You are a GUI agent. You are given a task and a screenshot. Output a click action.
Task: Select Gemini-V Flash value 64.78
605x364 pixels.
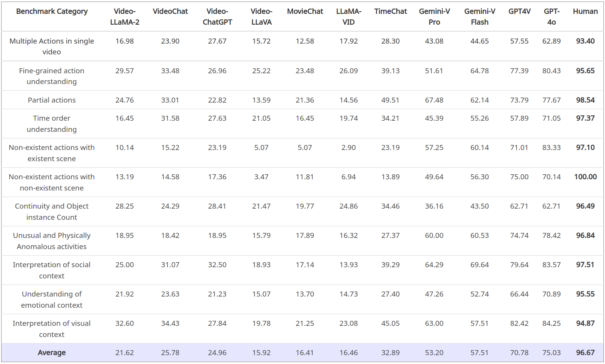pos(480,71)
